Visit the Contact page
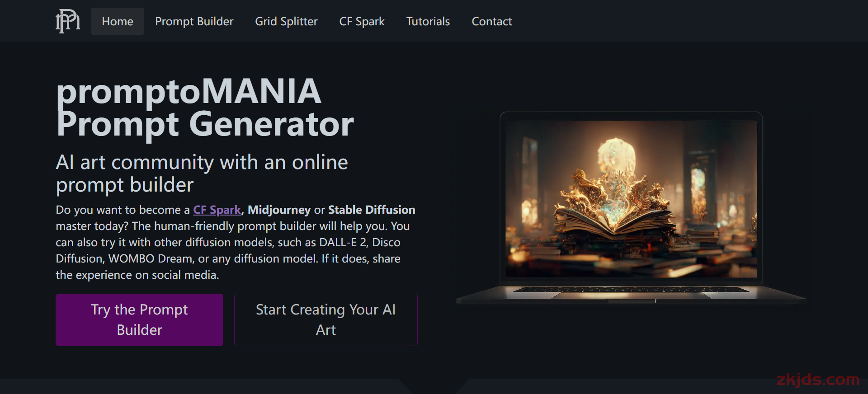Viewport: 868px width, 394px height. (492, 21)
